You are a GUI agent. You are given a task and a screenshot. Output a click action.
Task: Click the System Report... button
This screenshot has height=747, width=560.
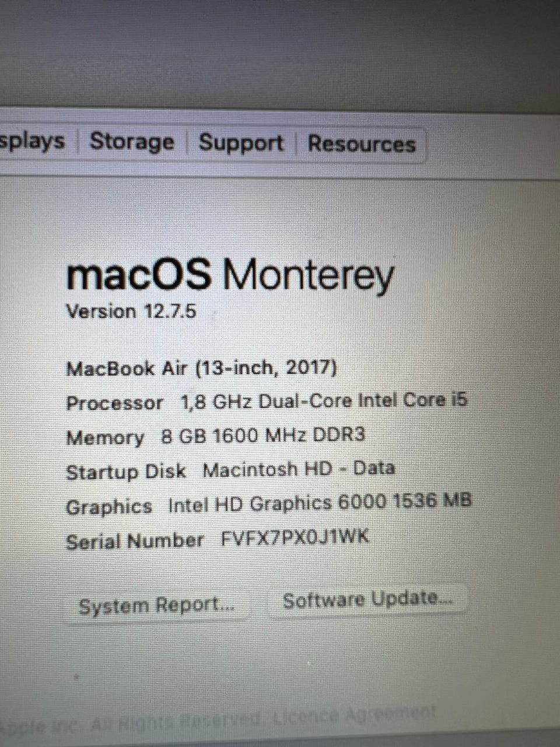coord(156,606)
